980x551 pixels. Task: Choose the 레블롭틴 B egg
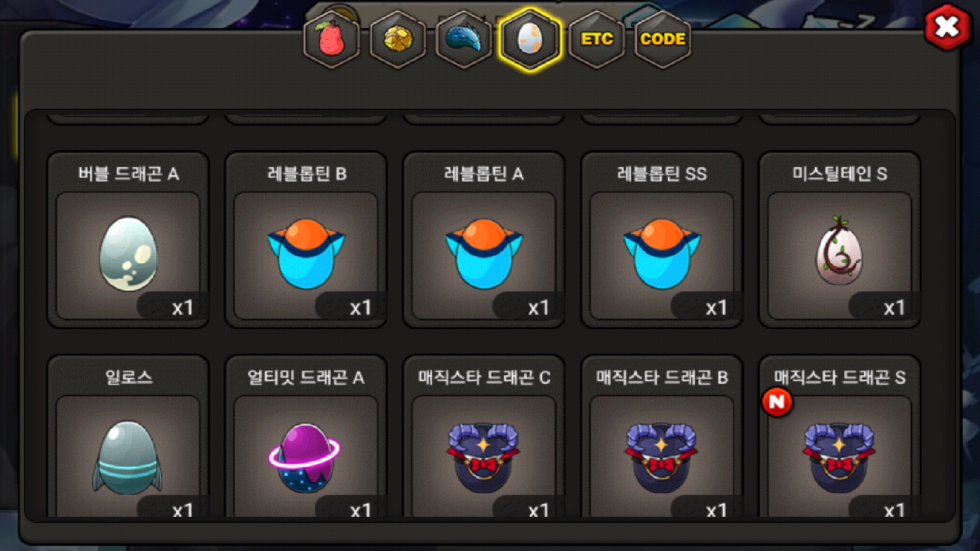tap(306, 240)
